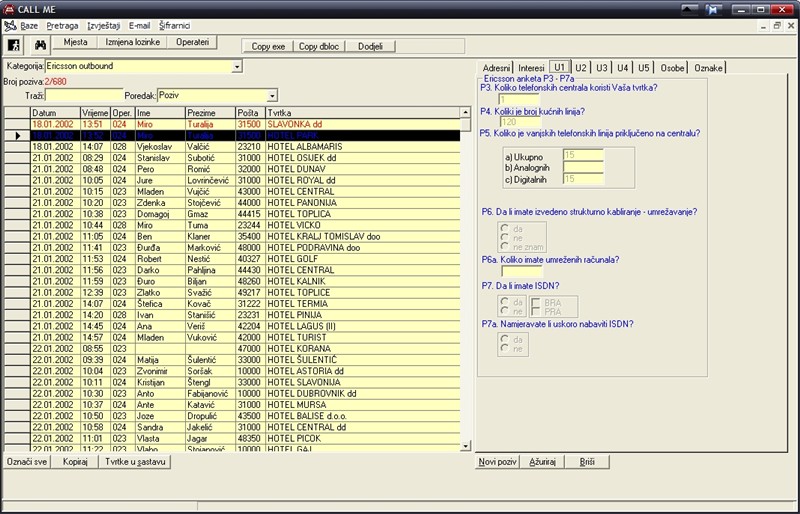This screenshot has width=800, height=514.
Task: Open the Poredak dropdown showing Poziv
Action: point(272,95)
